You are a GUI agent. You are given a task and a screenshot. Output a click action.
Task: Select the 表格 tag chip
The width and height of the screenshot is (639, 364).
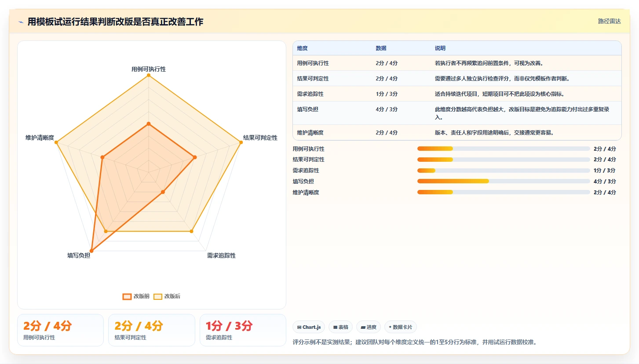(x=340, y=327)
